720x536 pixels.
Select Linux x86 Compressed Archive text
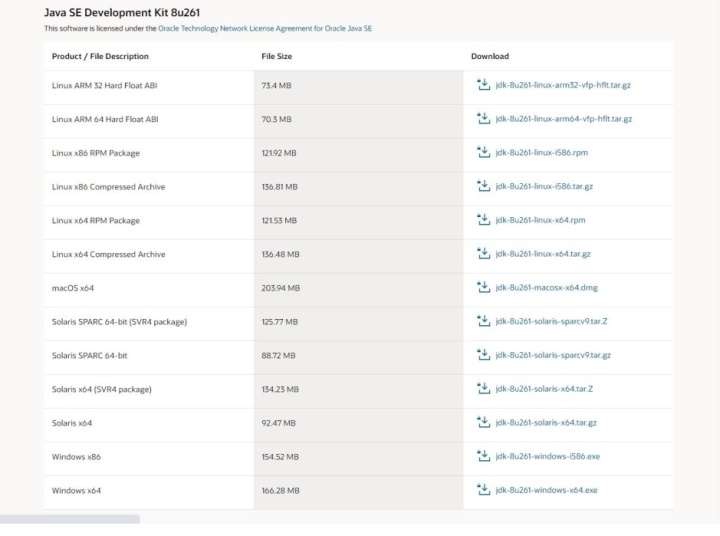108,186
